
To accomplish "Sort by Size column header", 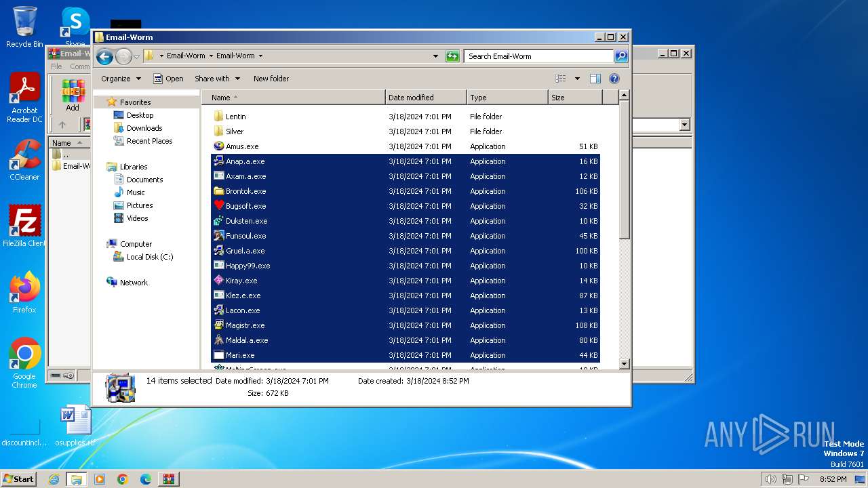I will [575, 98].
